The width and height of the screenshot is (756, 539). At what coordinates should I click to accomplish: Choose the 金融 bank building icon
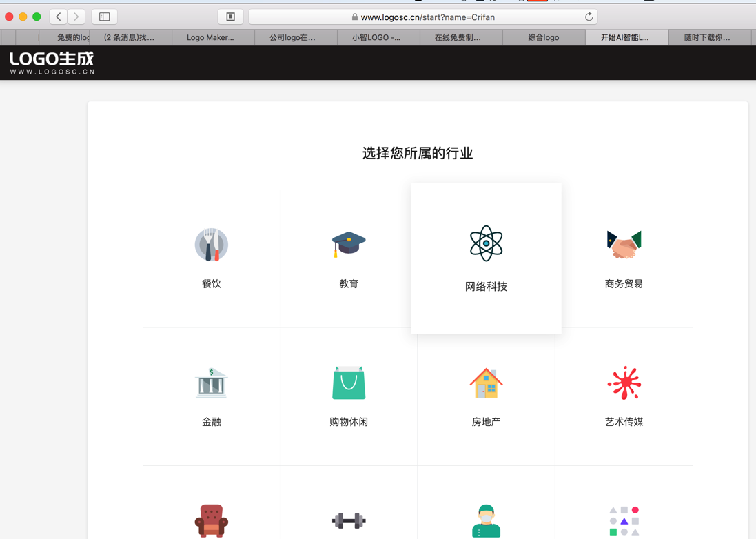[211, 383]
